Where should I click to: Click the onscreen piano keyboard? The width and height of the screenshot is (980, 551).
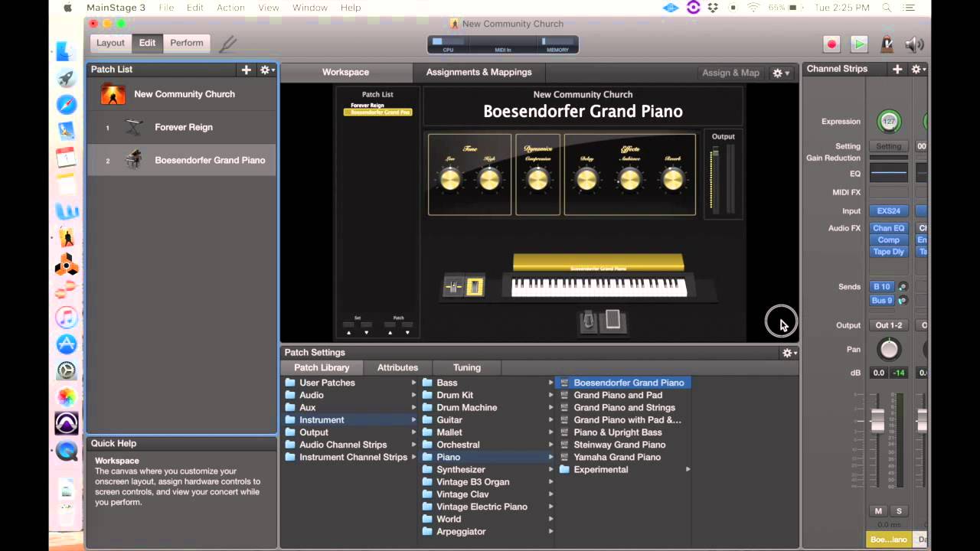pyautogui.click(x=599, y=287)
